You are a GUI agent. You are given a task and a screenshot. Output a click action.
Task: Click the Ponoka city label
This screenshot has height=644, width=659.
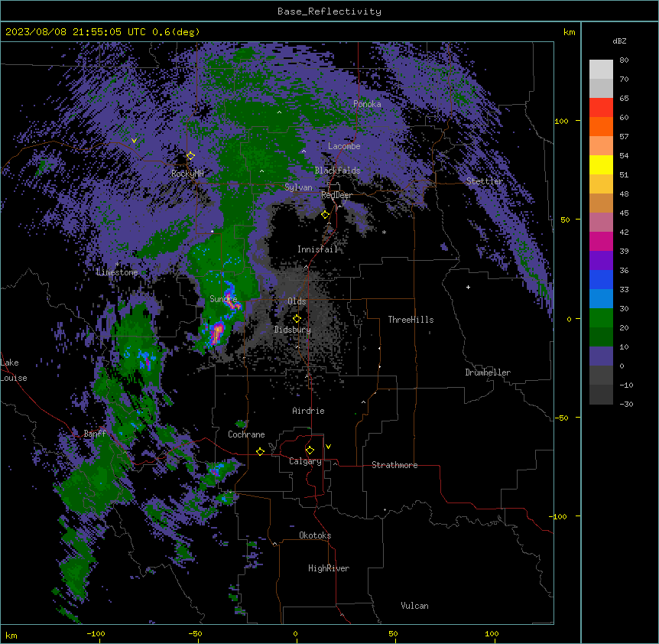(x=367, y=104)
